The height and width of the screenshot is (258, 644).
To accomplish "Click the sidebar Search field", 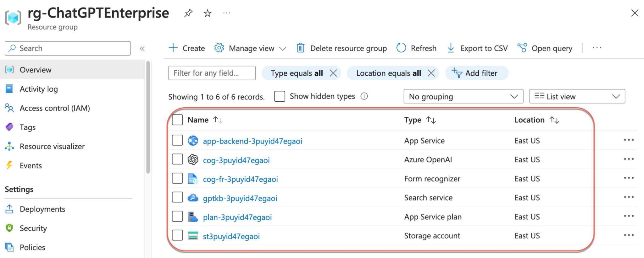I will click(x=68, y=48).
